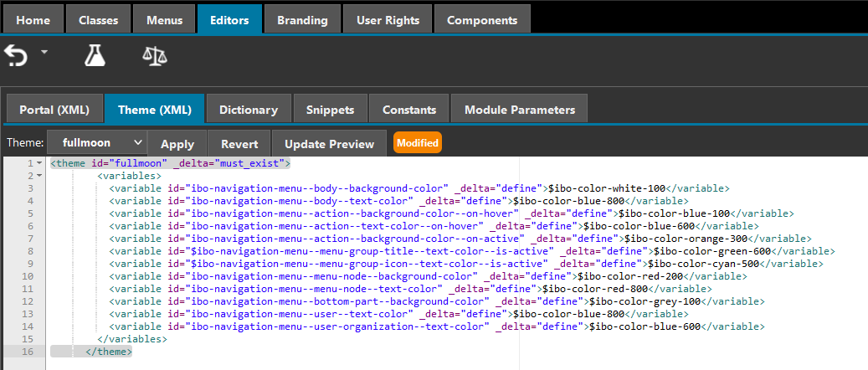
Task: Open the dropdown arrow beside undo
Action: 44,52
